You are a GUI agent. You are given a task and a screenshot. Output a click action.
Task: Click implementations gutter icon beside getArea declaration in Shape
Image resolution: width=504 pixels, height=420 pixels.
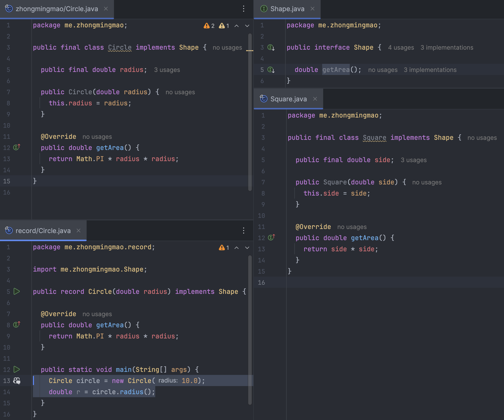(271, 70)
